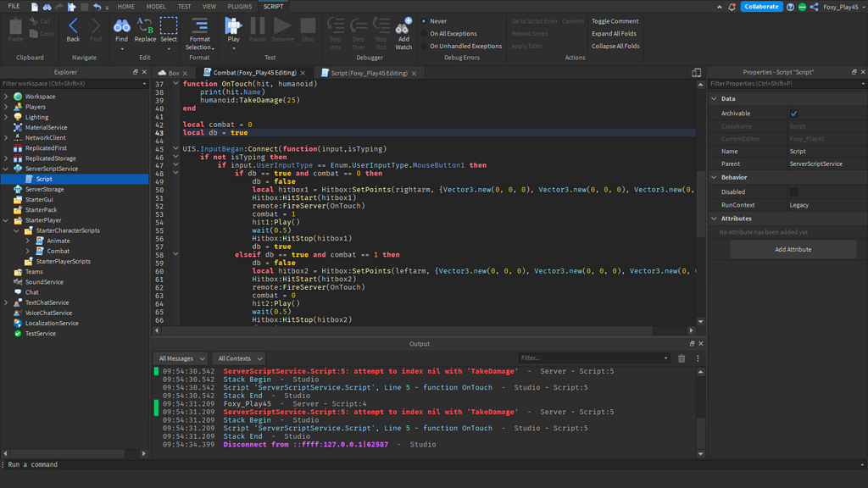Click the Run a command input field

click(85, 464)
